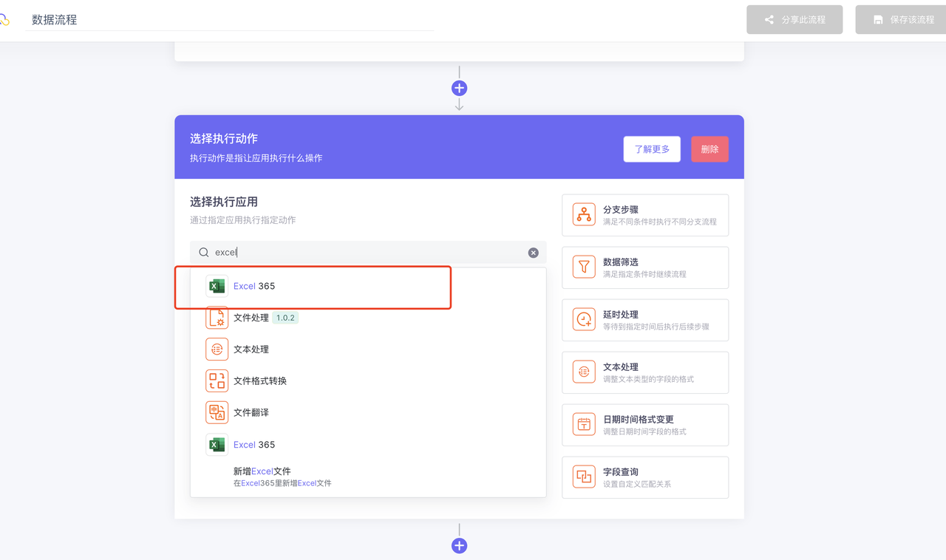The width and height of the screenshot is (946, 560).
Task: Choose the 文件处理 result row
Action: tap(368, 318)
